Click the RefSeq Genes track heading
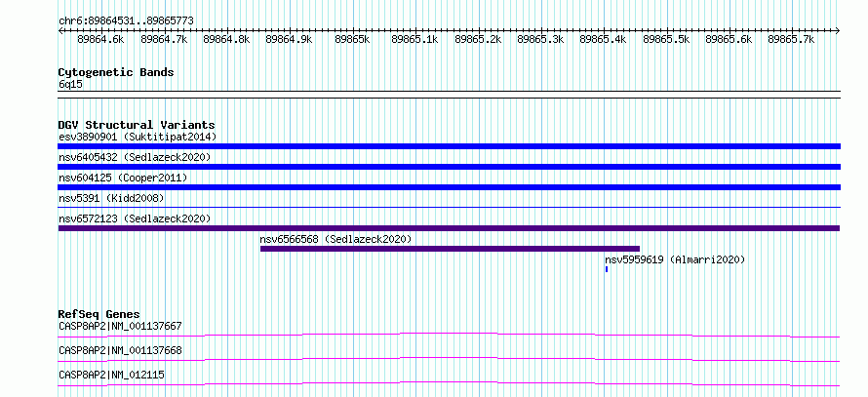This screenshot has width=868, height=397. [99, 314]
